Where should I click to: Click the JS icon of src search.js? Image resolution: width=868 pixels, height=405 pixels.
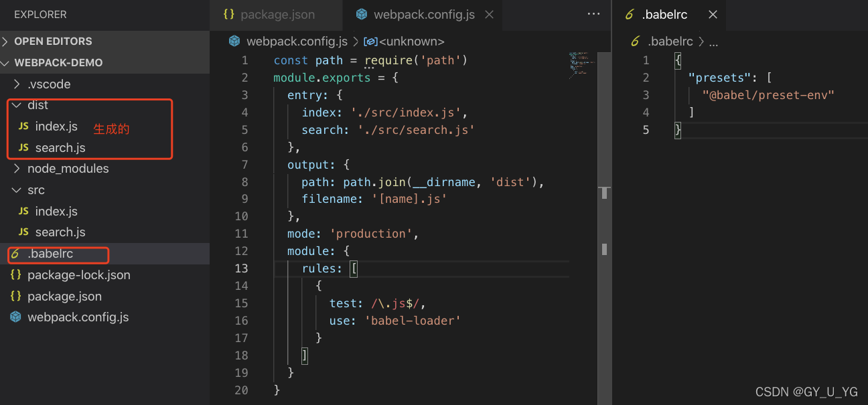23,232
